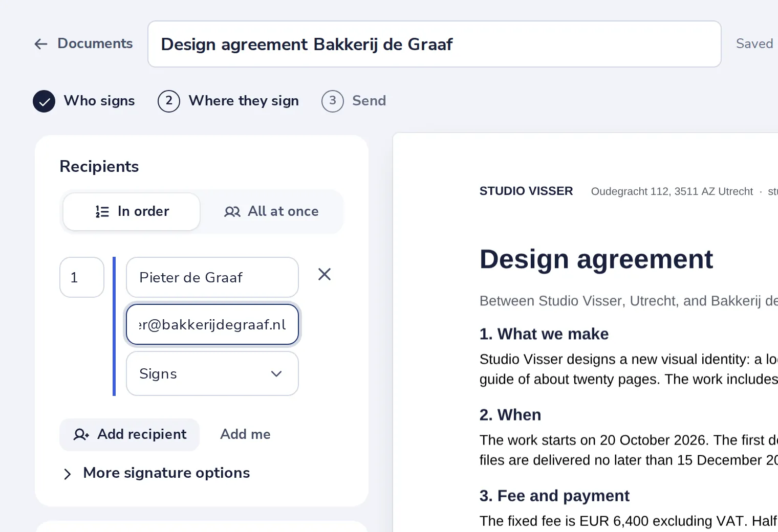Click the step 2 circle icon
The width and height of the screenshot is (778, 532).
click(169, 101)
